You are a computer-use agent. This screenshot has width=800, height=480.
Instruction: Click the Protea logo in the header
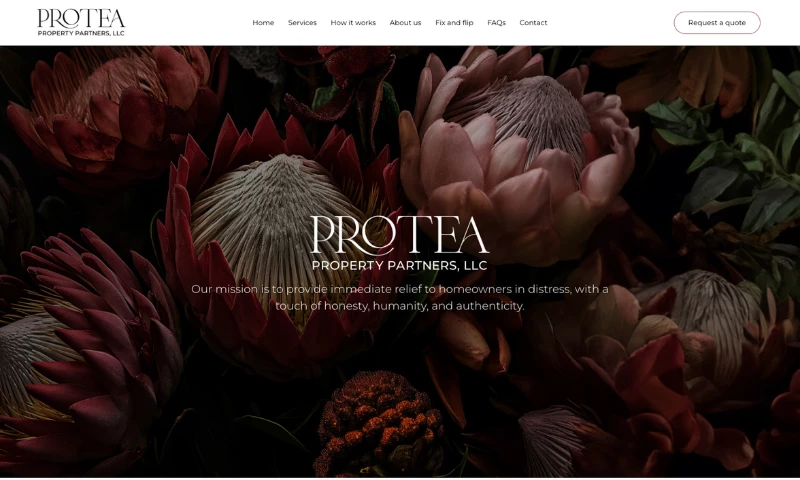coord(81,22)
